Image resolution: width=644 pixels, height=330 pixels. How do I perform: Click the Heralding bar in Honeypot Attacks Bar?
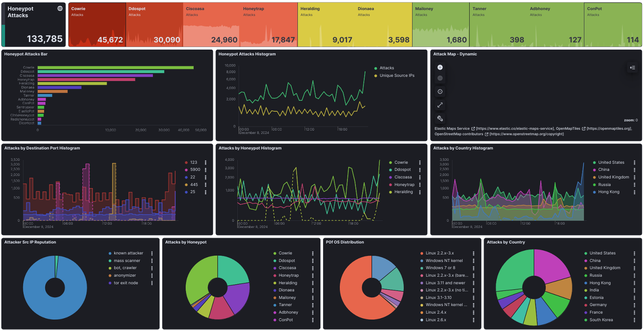click(x=72, y=84)
